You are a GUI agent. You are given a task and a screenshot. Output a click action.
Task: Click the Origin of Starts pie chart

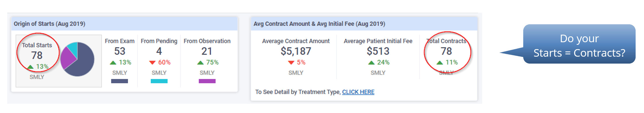(x=77, y=59)
